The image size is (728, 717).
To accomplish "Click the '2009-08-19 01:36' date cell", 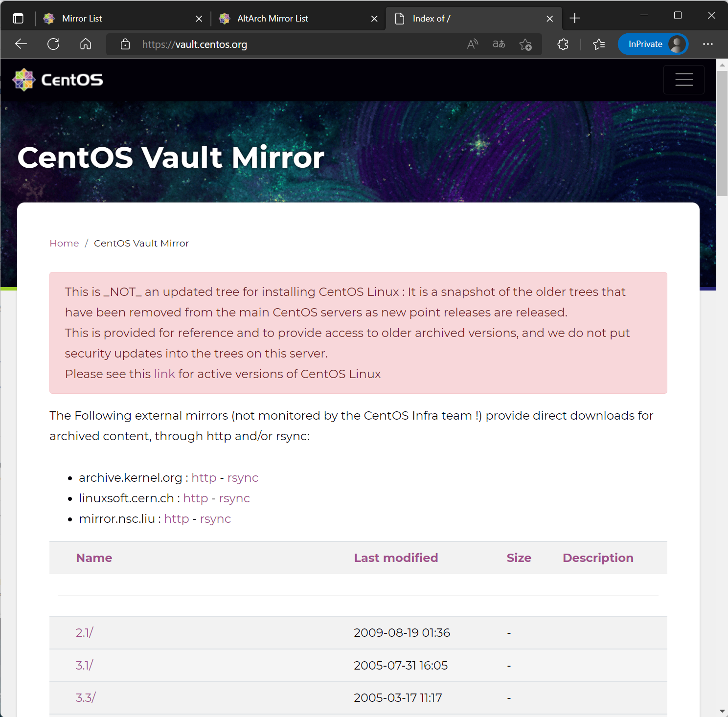I will (402, 633).
